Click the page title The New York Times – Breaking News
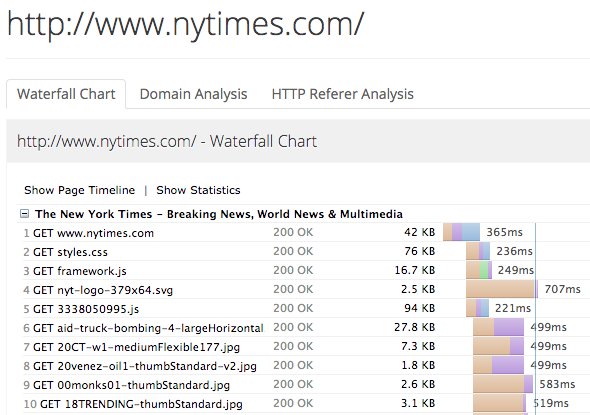 (x=219, y=214)
